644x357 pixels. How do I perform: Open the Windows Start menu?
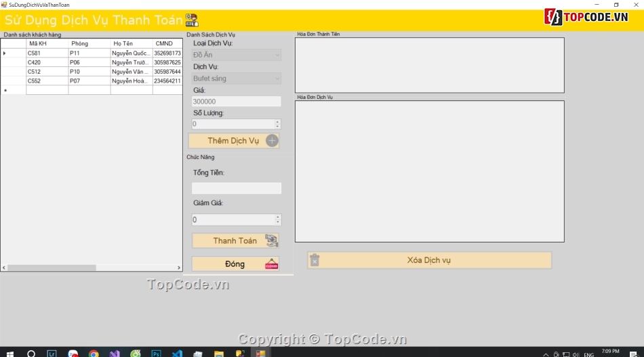[10, 354]
